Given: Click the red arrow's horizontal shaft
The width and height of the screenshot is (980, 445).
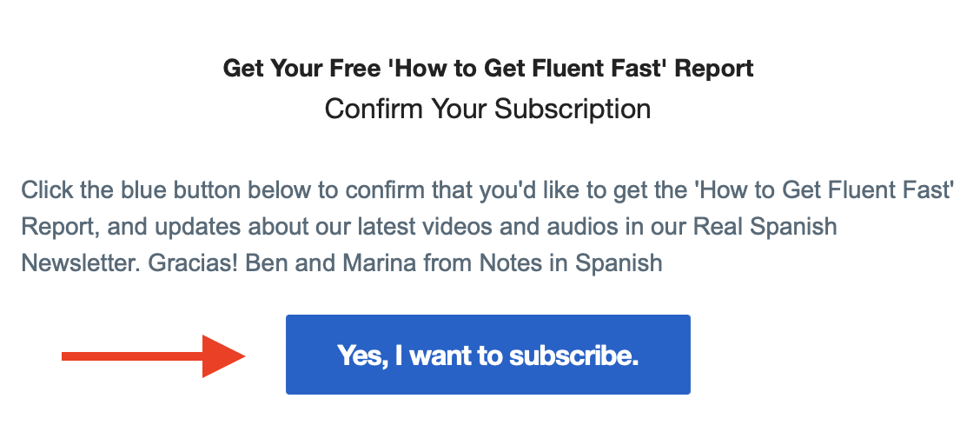Looking at the screenshot, I should point(133,356).
